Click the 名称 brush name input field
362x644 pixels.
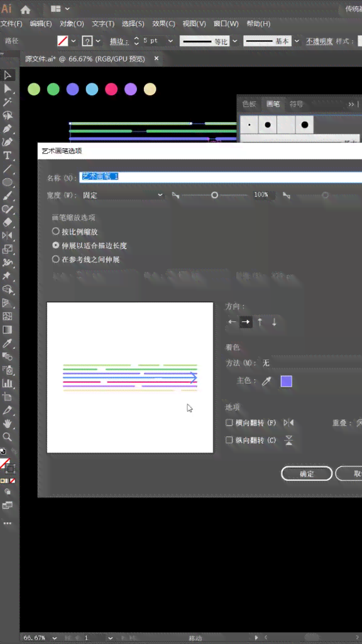(221, 176)
